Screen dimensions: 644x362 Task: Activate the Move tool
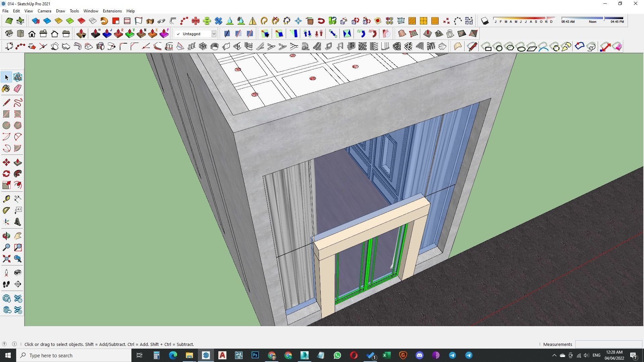tap(6, 163)
